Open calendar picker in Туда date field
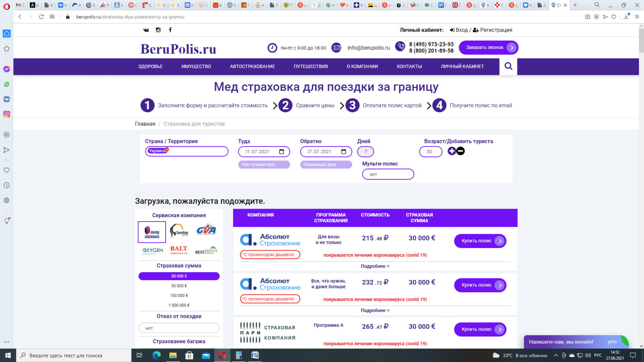The height and width of the screenshot is (362, 644). click(x=282, y=152)
